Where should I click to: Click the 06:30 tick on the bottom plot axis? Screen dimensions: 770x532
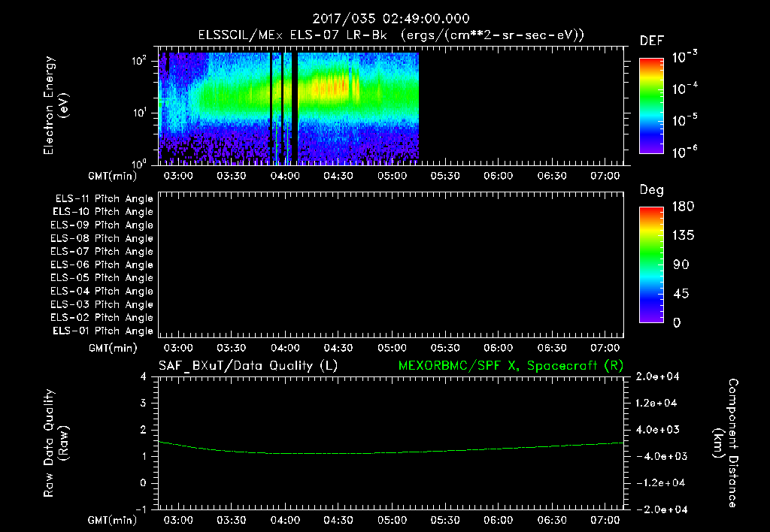[x=551, y=520]
